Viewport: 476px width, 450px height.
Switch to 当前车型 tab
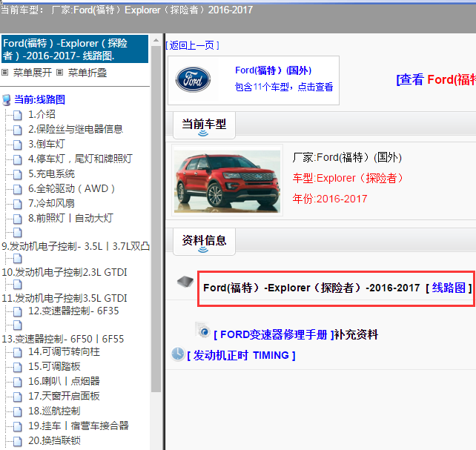pos(204,125)
